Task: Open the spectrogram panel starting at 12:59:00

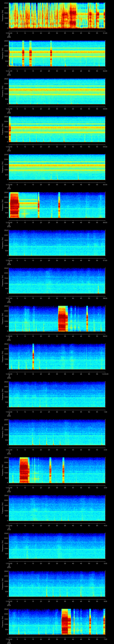Action: 57,357
